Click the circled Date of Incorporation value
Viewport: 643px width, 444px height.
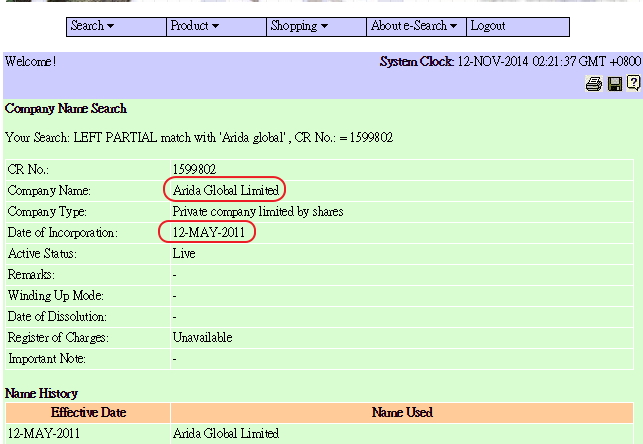[x=207, y=233]
